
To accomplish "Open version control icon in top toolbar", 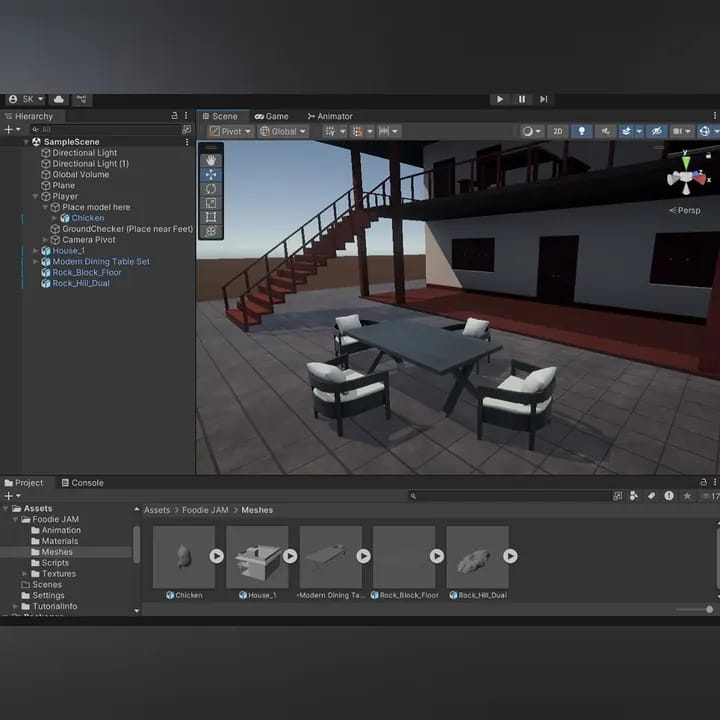I will (x=81, y=99).
